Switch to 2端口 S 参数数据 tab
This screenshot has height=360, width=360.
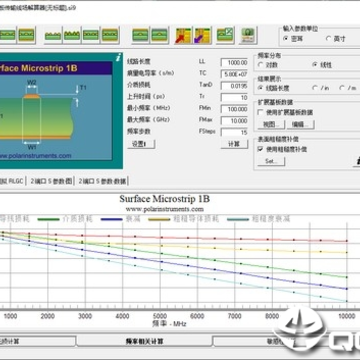tap(102, 181)
